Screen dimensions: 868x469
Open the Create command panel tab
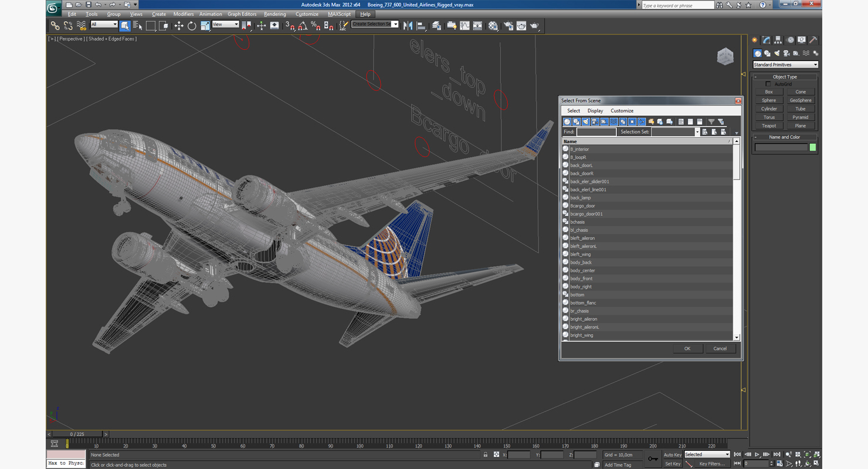point(755,40)
